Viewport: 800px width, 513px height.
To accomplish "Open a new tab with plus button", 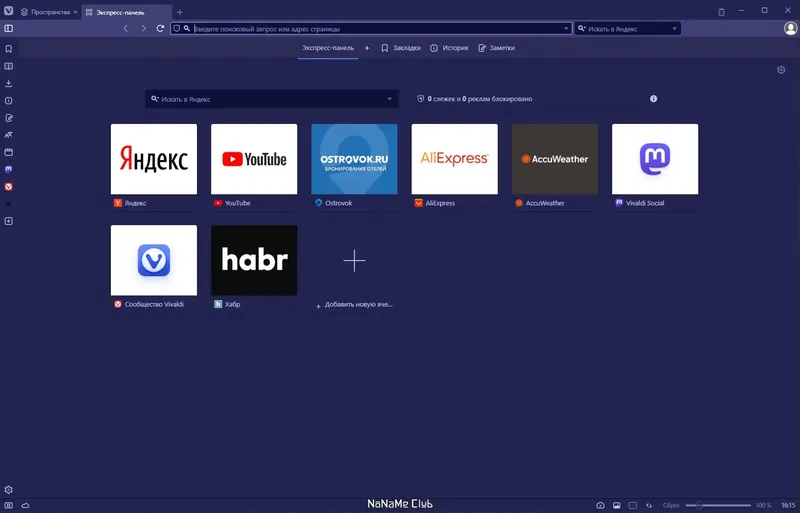I will tap(180, 12).
